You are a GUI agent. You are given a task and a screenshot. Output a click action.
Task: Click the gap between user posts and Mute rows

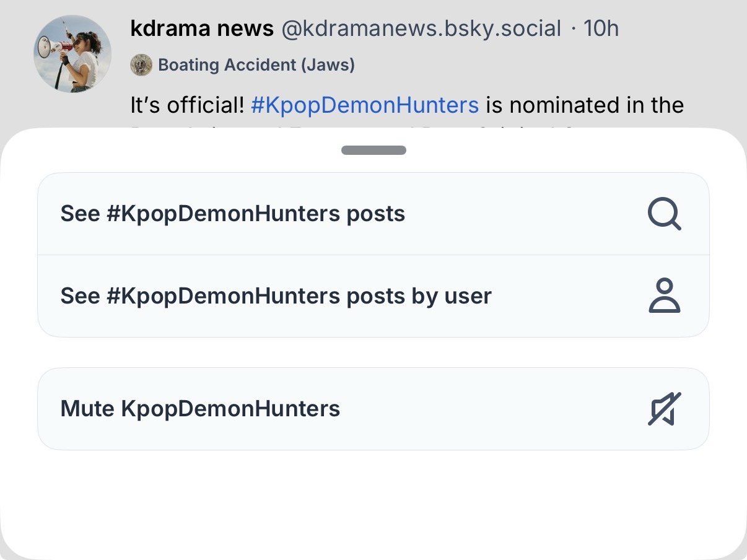373,352
